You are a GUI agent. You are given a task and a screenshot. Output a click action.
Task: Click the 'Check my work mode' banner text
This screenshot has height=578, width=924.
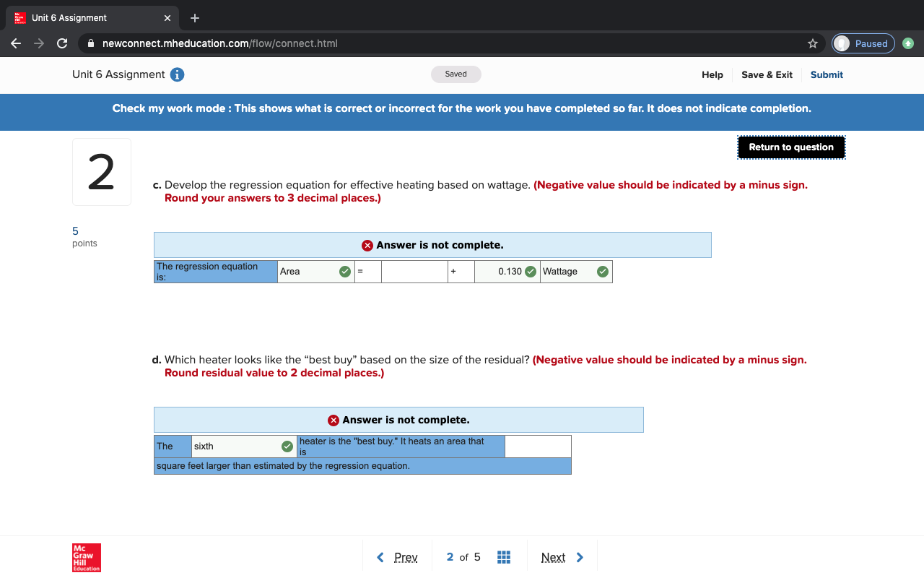point(462,108)
